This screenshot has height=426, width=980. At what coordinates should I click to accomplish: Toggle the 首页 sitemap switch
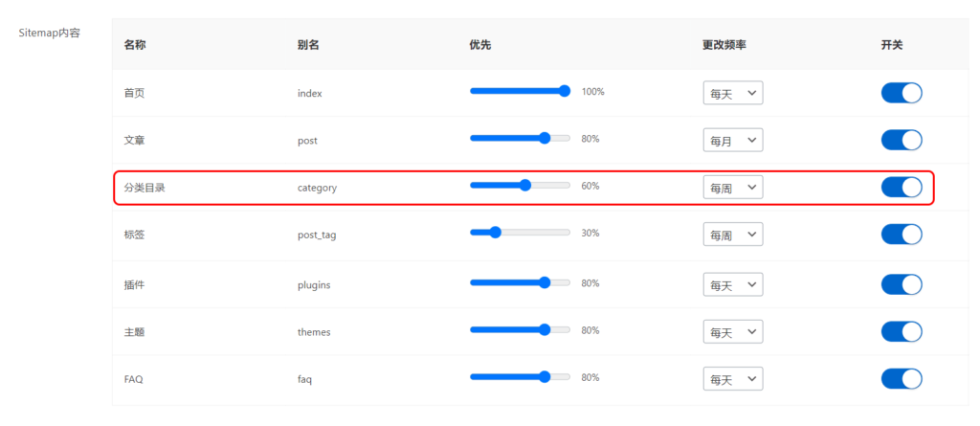(x=901, y=93)
